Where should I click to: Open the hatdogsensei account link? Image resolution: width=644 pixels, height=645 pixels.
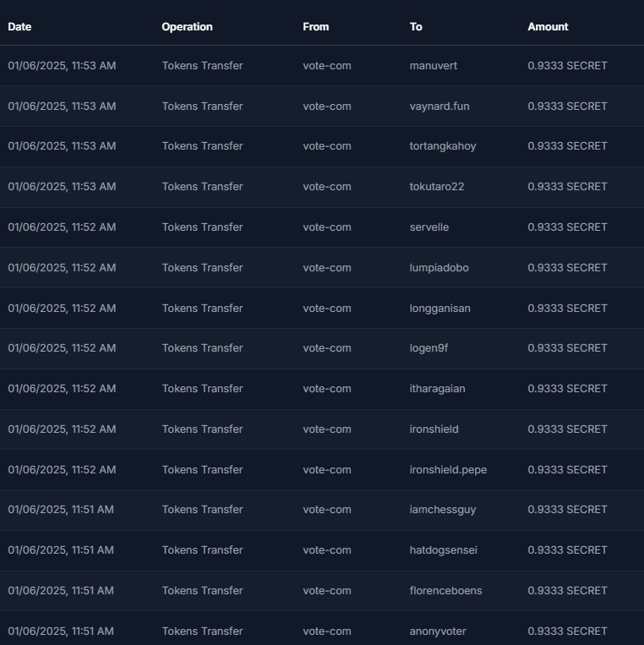tap(444, 550)
